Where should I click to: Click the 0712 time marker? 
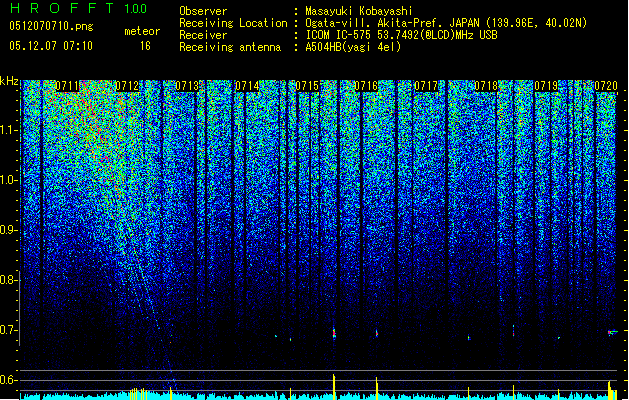coord(127,86)
